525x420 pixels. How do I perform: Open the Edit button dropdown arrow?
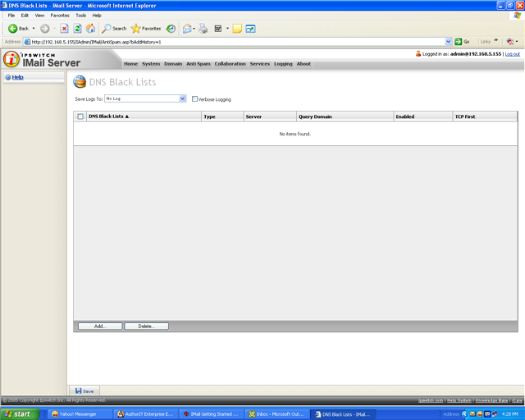(227, 29)
